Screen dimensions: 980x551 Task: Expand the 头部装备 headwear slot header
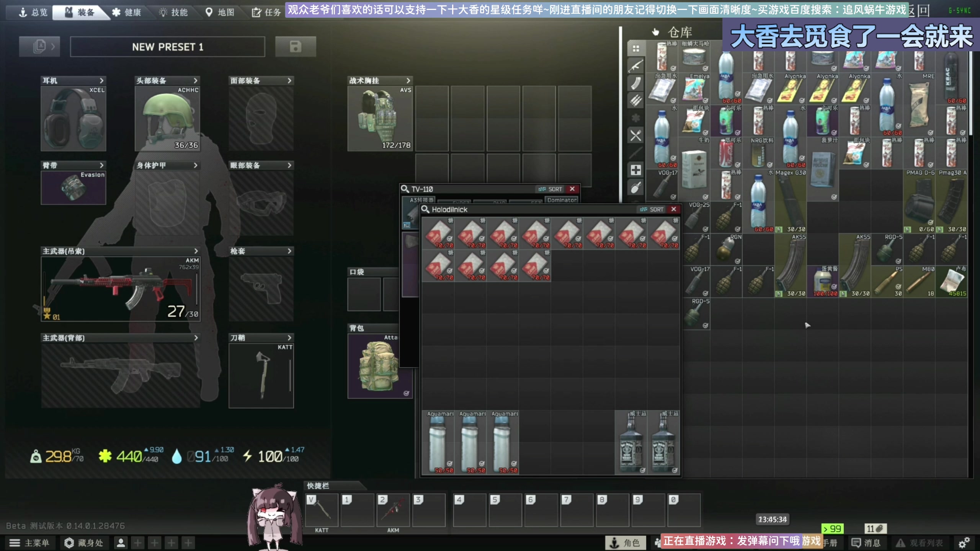point(167,81)
